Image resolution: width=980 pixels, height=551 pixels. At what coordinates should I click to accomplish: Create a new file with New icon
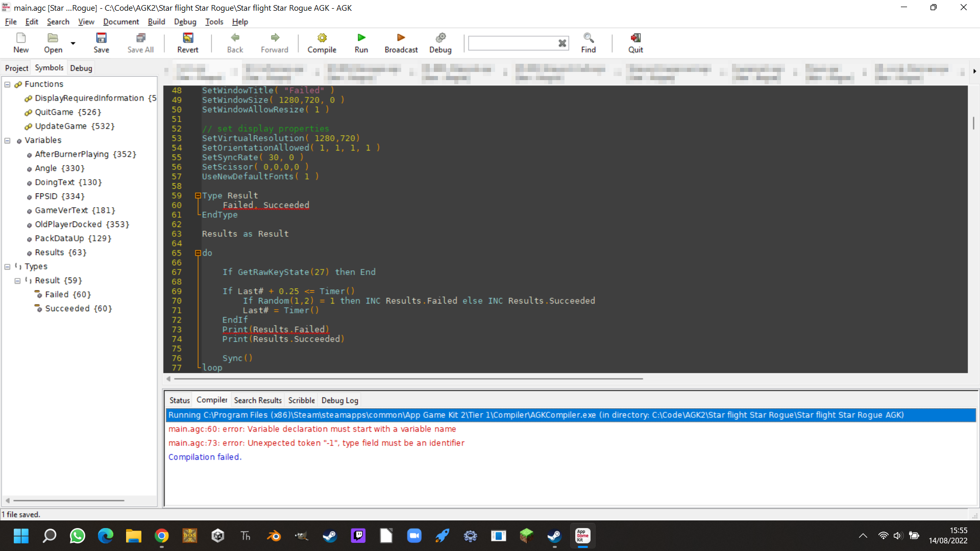click(x=21, y=43)
